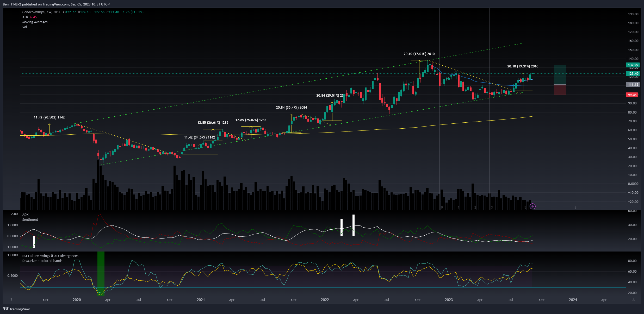The width and height of the screenshot is (644, 314).
Task: Click the 2020 label on time axis
Action: pyautogui.click(x=77, y=300)
